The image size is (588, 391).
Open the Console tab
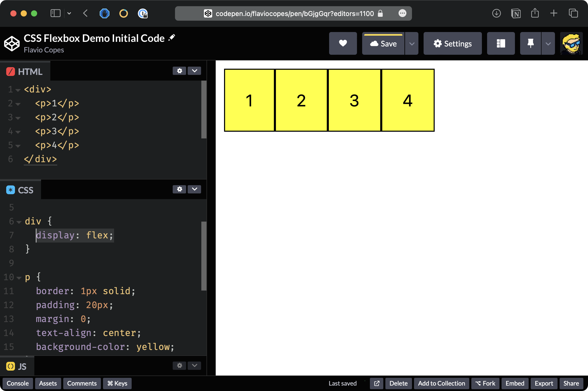click(x=18, y=384)
